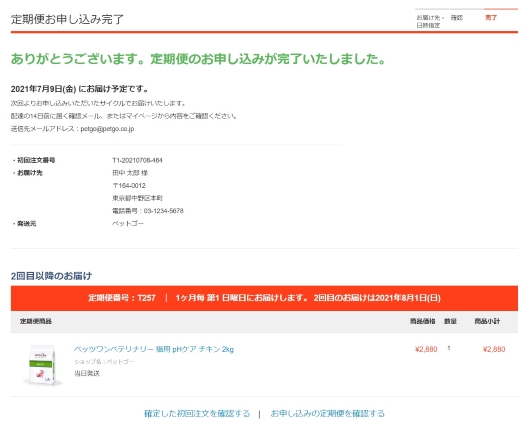Image resolution: width=530 pixels, height=437 pixels.
Task: Select the お届け先・日時指定 step indicator
Action: pos(430,21)
